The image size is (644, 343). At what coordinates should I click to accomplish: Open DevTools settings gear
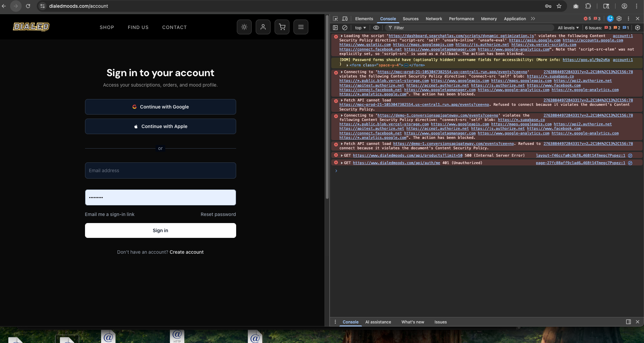pyautogui.click(x=619, y=19)
